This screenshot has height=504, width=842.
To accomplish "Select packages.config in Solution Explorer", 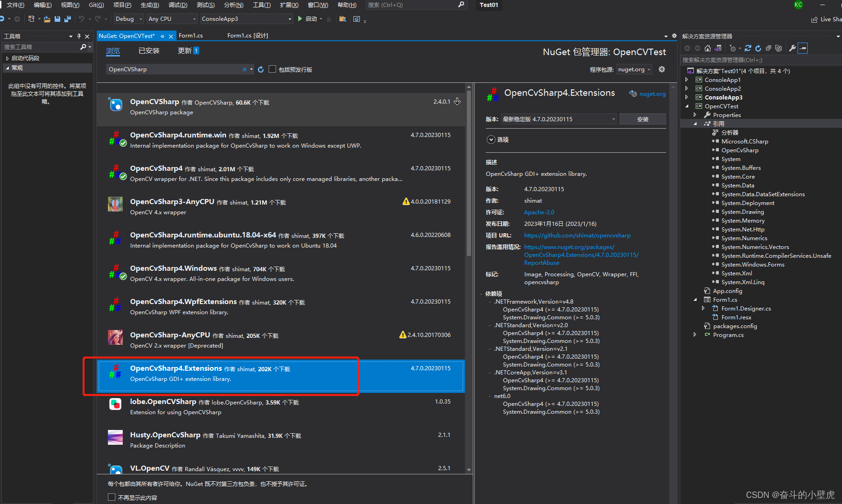I will [735, 326].
